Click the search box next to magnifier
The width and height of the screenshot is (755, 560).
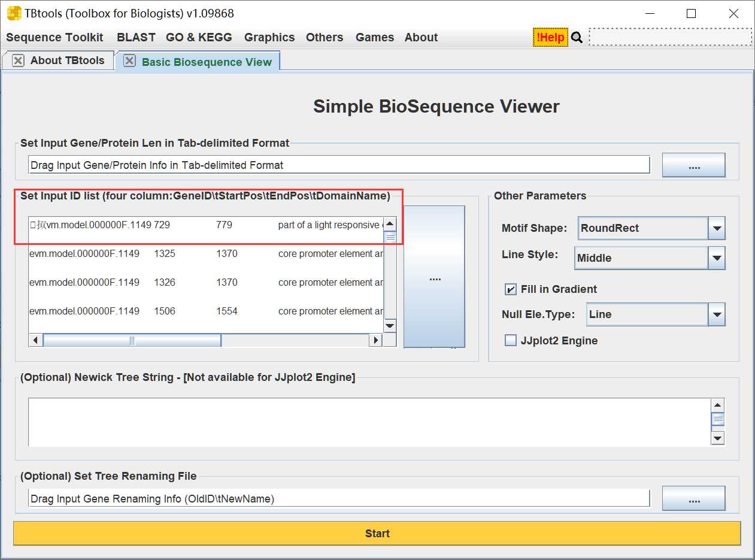(671, 37)
